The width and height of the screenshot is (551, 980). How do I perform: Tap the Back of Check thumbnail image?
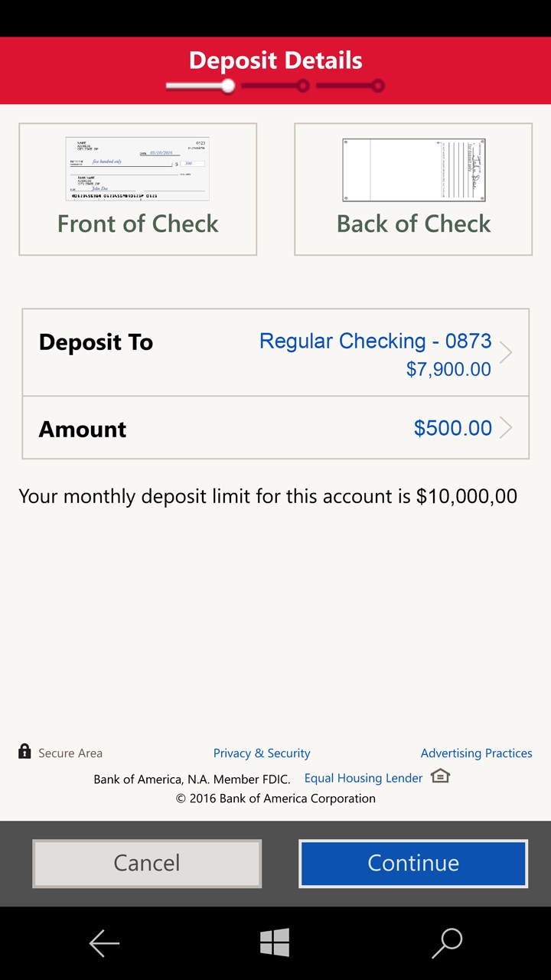click(x=413, y=170)
